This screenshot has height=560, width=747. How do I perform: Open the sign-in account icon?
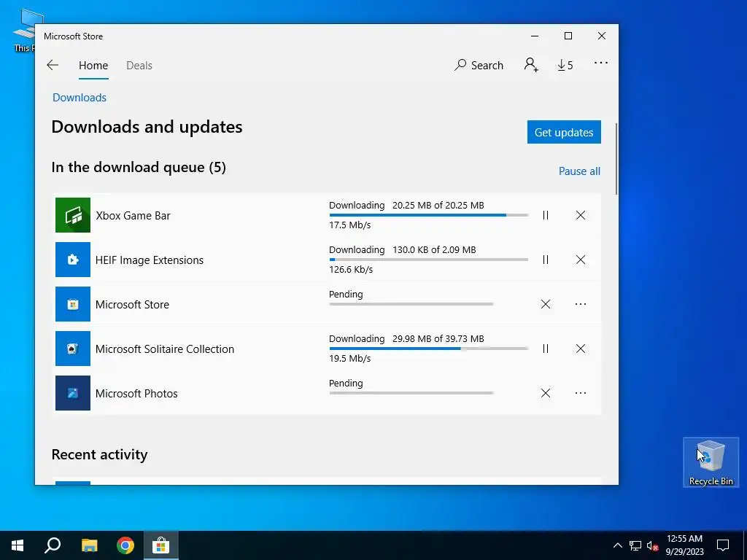(531, 65)
